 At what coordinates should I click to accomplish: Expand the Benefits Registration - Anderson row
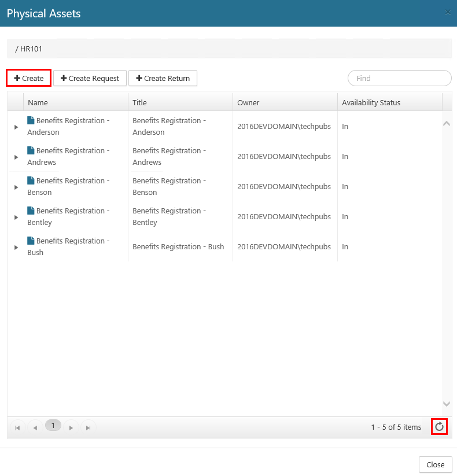pos(16,127)
